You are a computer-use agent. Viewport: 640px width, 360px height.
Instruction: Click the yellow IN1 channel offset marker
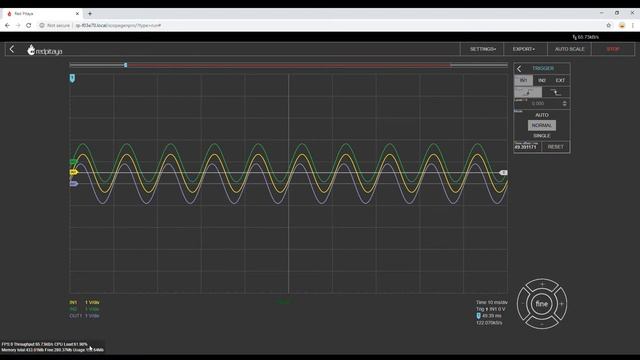pyautogui.click(x=73, y=172)
